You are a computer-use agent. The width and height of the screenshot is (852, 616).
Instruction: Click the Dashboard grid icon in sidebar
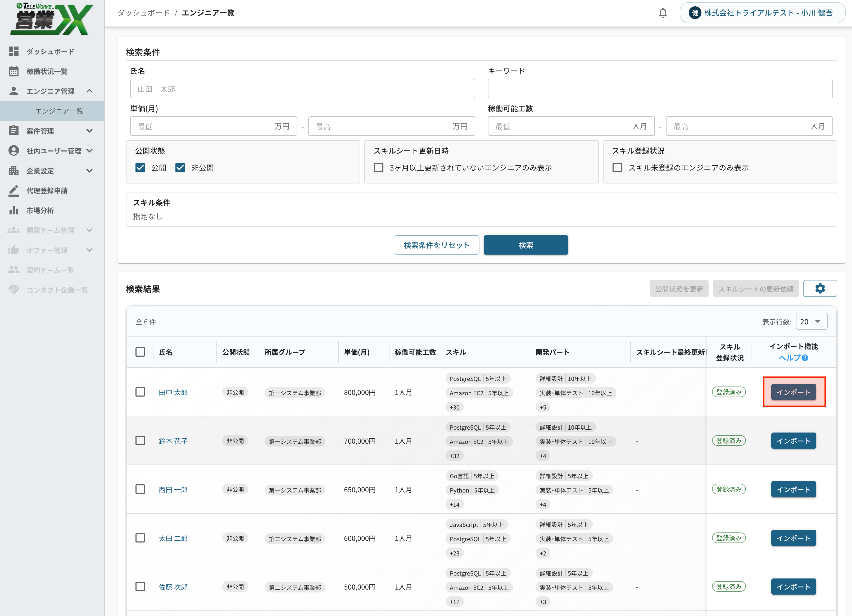(x=13, y=52)
